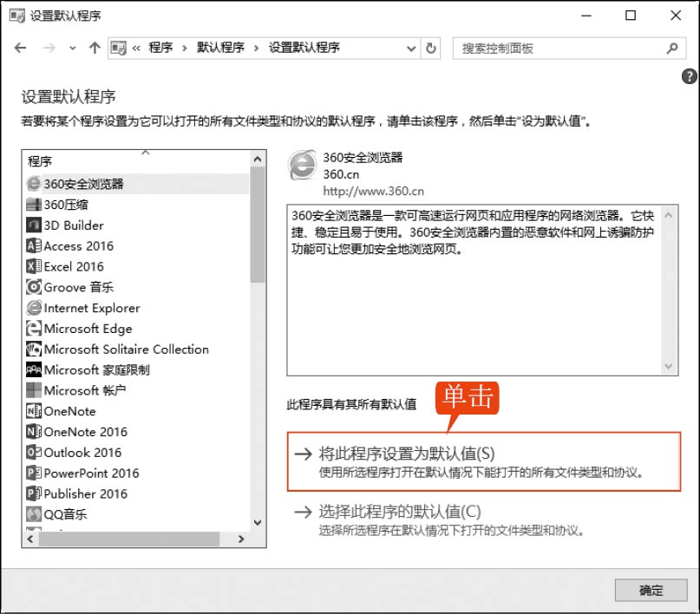Click the 360压缩 archive icon

tap(34, 205)
